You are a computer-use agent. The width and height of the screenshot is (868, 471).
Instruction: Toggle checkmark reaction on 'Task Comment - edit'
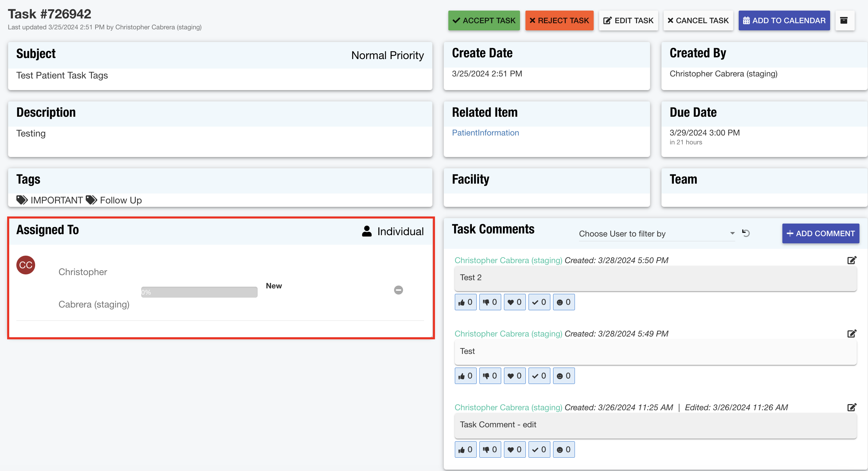click(539, 449)
